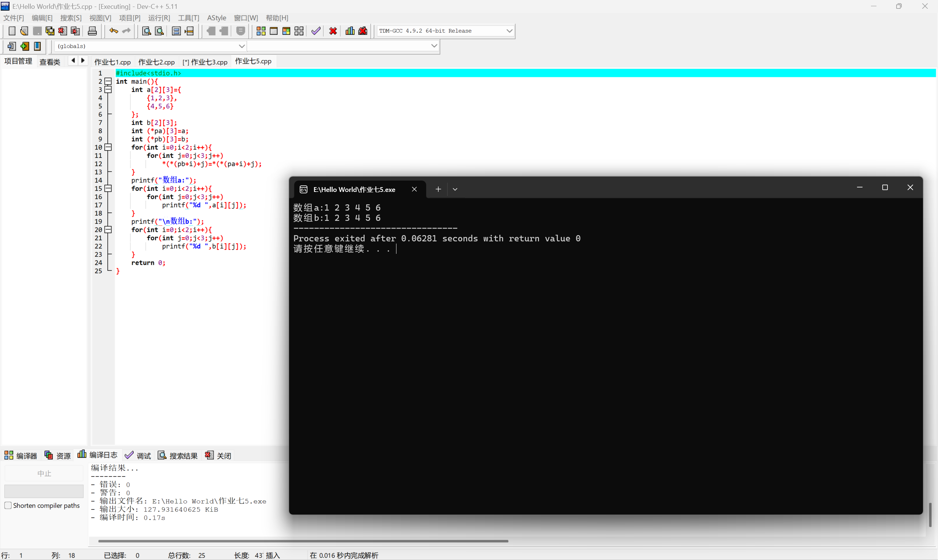Click the Compile icon with colored squares

pyautogui.click(x=261, y=31)
